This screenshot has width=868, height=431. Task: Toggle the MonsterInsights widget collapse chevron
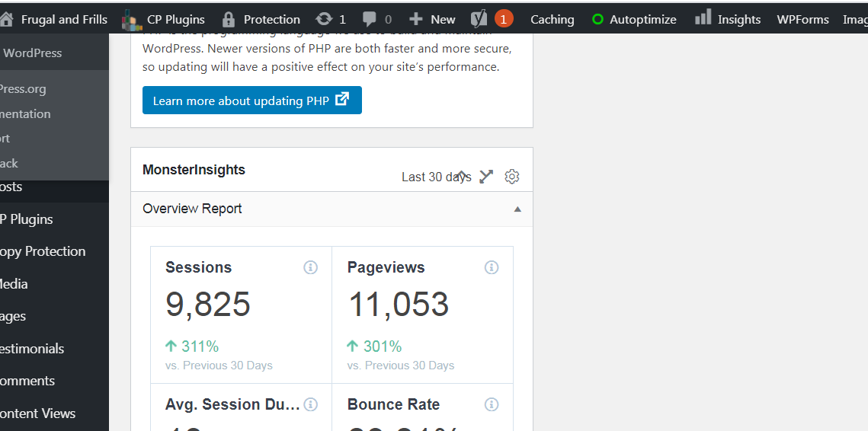coord(463,175)
